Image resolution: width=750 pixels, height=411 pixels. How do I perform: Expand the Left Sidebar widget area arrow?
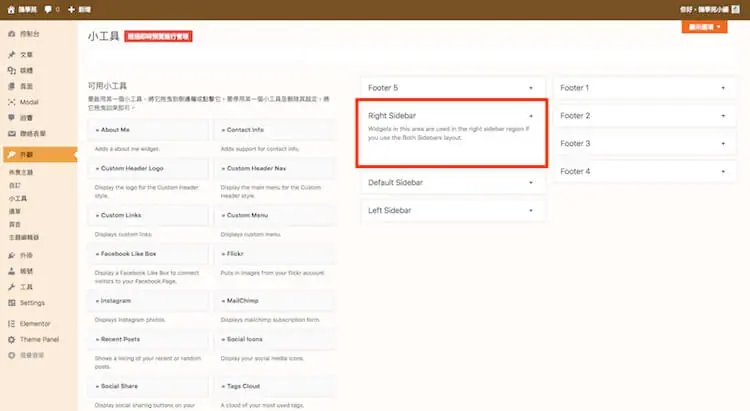click(x=531, y=211)
